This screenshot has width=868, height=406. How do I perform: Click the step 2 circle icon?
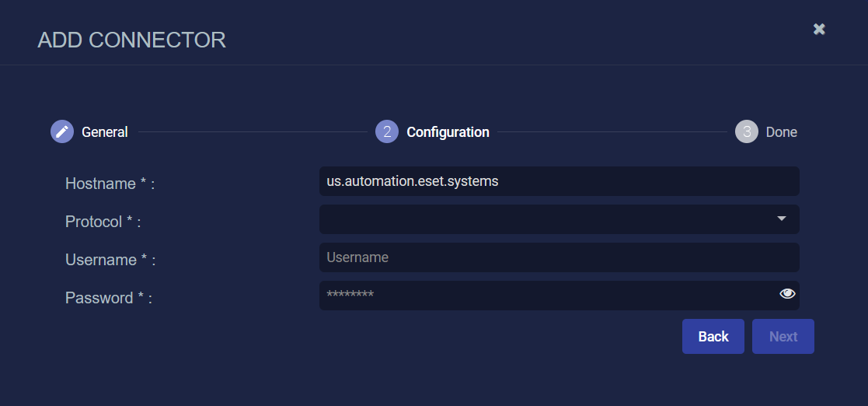coord(387,131)
